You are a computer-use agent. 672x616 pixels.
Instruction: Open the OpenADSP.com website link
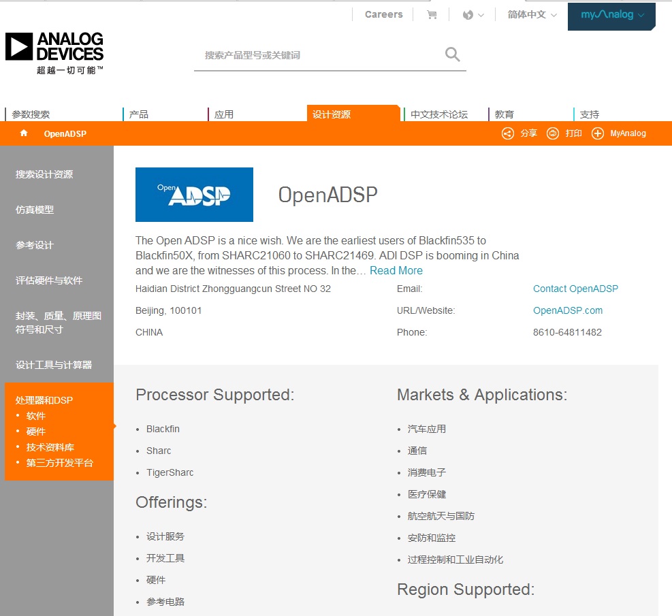pos(568,310)
